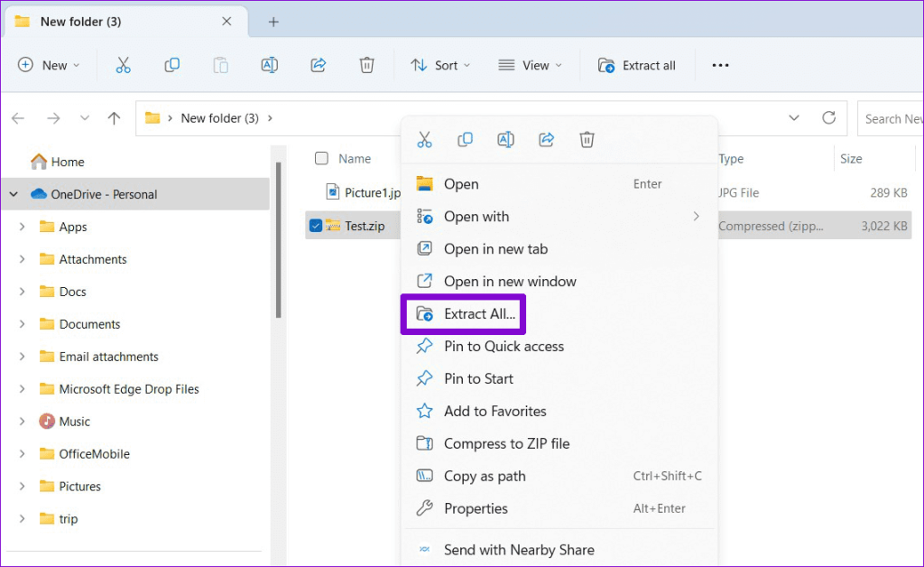This screenshot has width=924, height=567.
Task: Click Rename icon in the context menu
Action: click(505, 140)
